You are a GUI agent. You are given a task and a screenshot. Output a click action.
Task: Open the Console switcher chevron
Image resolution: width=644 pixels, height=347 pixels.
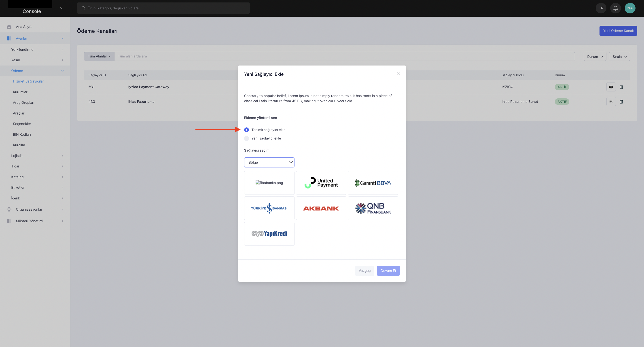pyautogui.click(x=61, y=8)
